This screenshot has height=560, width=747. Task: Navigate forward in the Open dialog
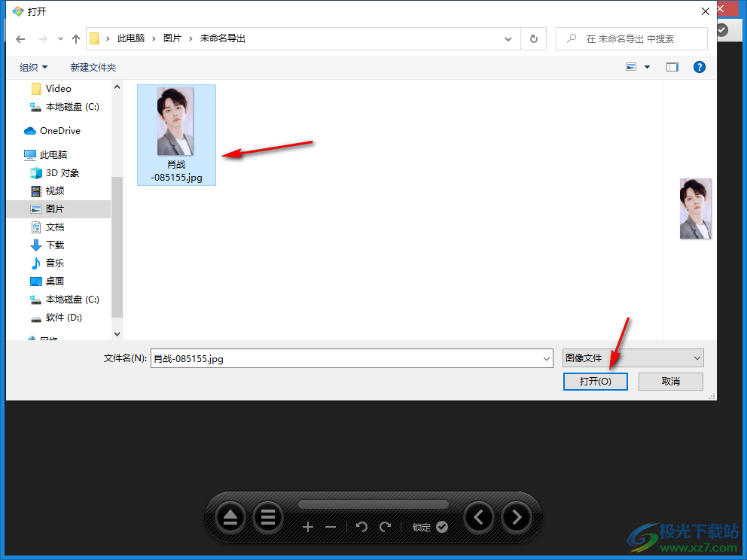point(43,39)
